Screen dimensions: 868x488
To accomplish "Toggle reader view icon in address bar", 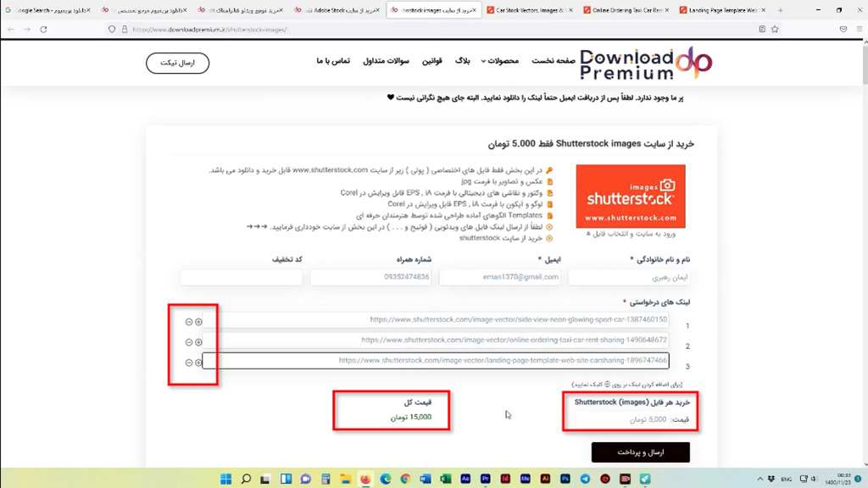I will pyautogui.click(x=762, y=30).
